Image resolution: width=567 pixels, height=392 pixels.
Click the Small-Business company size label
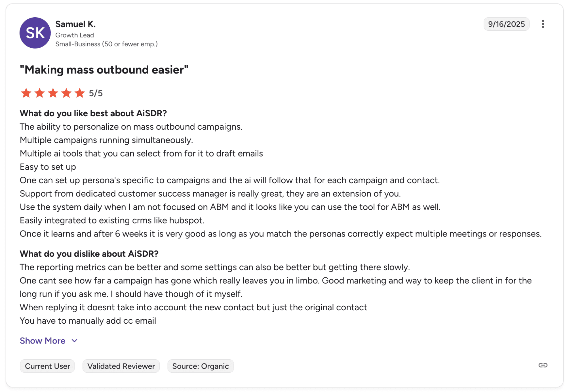(x=106, y=44)
